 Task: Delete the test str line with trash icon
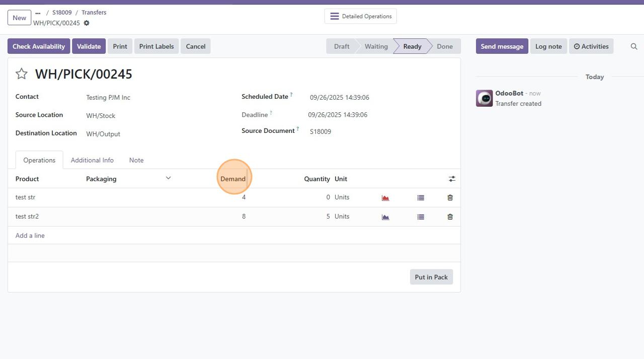(x=450, y=198)
